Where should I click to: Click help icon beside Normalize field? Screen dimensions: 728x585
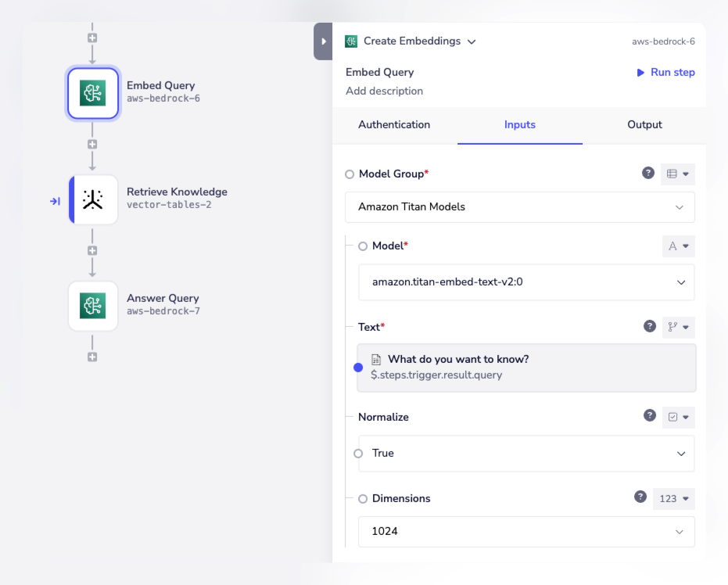click(x=649, y=416)
